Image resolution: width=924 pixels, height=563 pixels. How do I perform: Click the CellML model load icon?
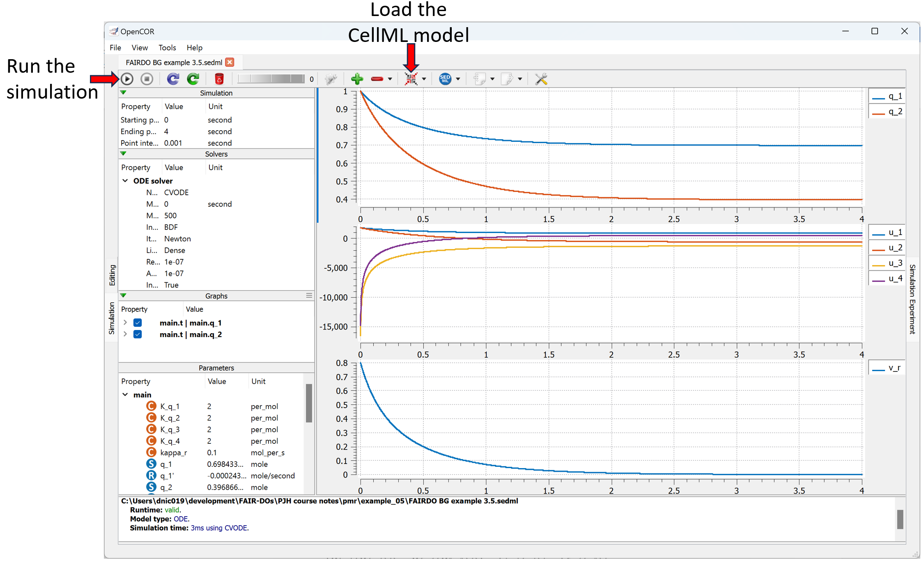(x=411, y=78)
